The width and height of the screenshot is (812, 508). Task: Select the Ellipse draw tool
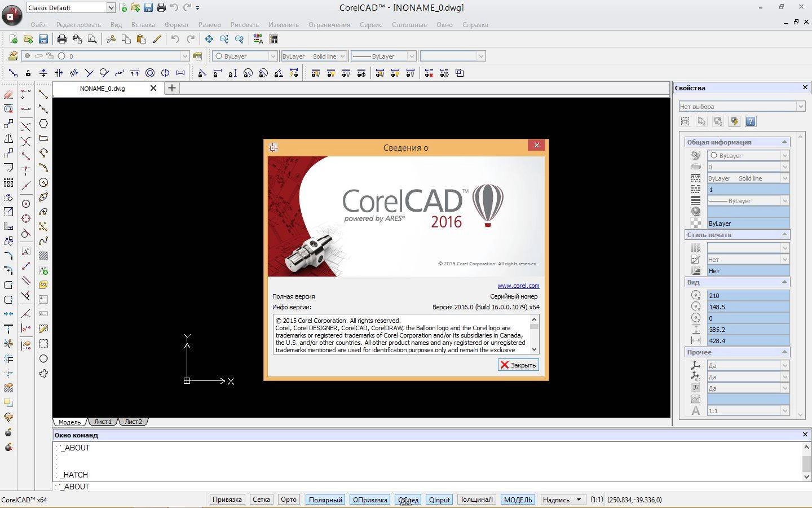tap(43, 197)
